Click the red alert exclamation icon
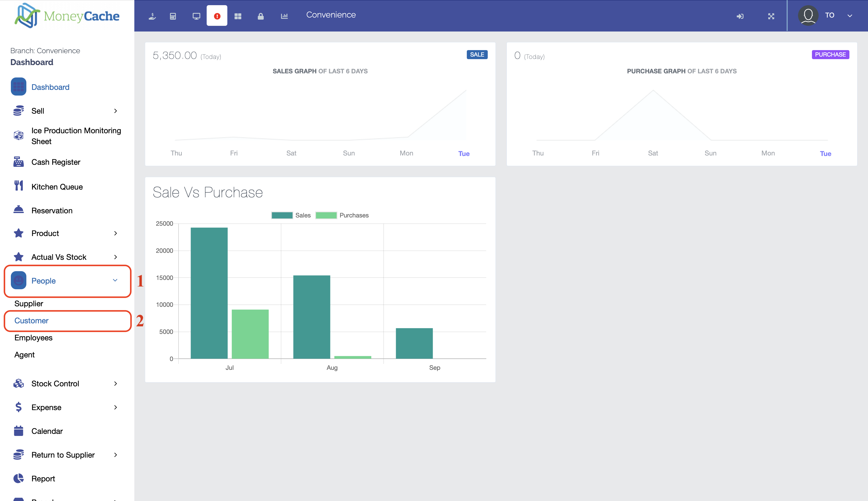This screenshot has width=868, height=501. [x=217, y=16]
